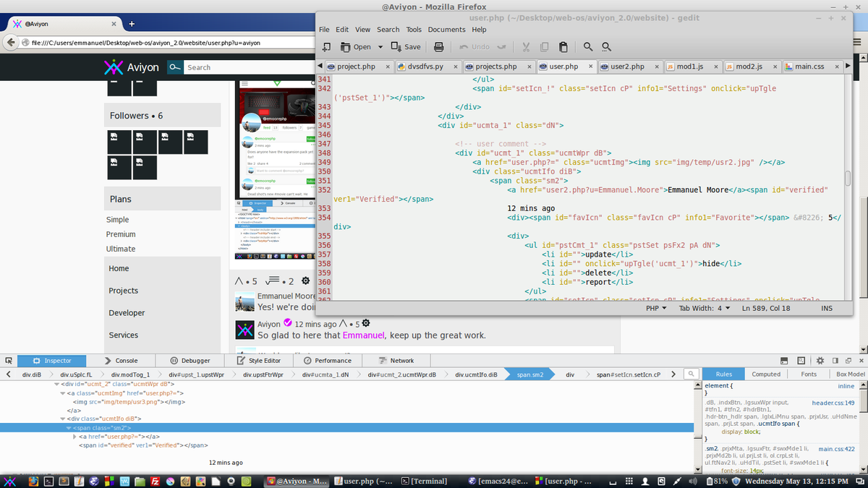Viewport: 868px width, 488px height.
Task: Switch to the Style Editor devtools tab
Action: [260, 360]
